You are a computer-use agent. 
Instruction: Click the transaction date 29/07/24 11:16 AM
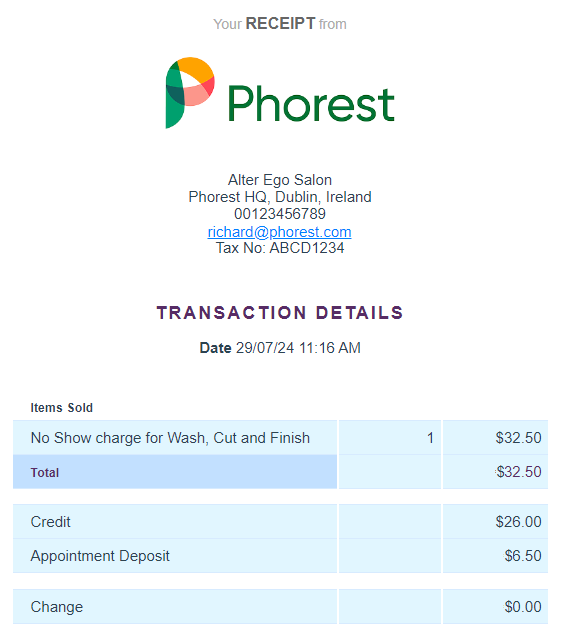point(298,348)
